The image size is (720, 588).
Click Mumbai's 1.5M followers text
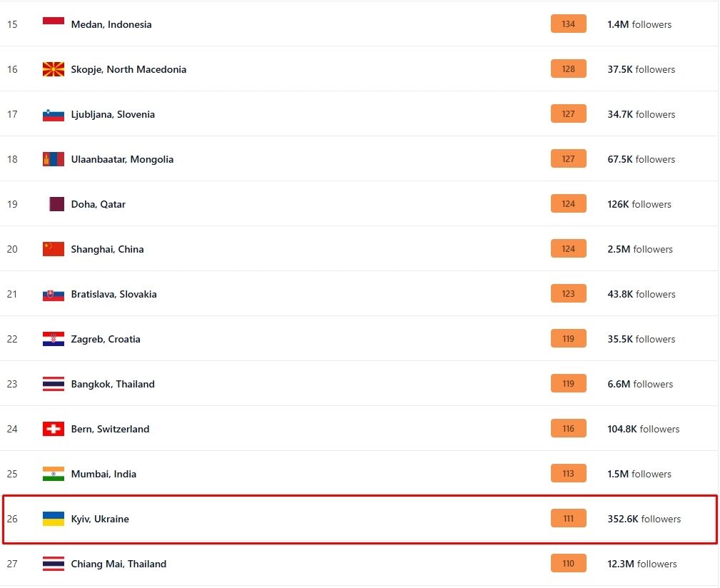[639, 474]
